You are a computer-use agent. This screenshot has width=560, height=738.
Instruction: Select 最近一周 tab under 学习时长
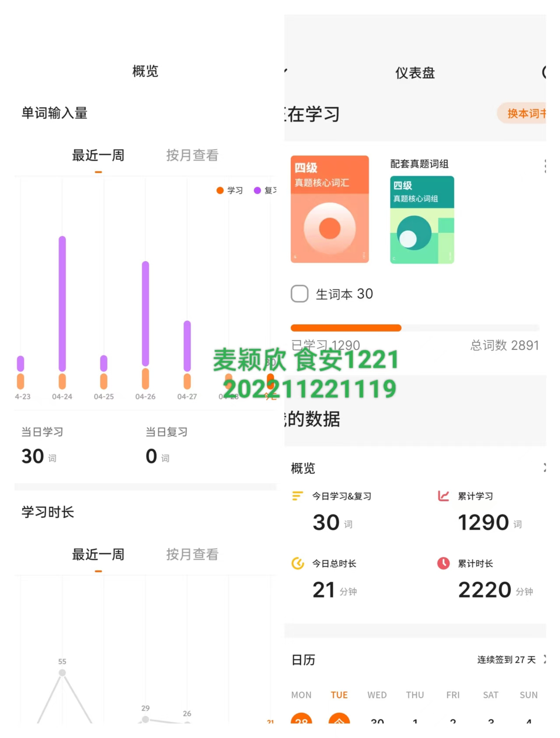[98, 555]
